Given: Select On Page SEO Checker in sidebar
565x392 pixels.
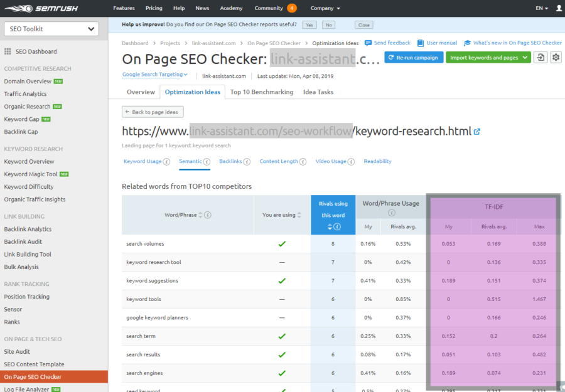Looking at the screenshot, I should click(x=54, y=377).
